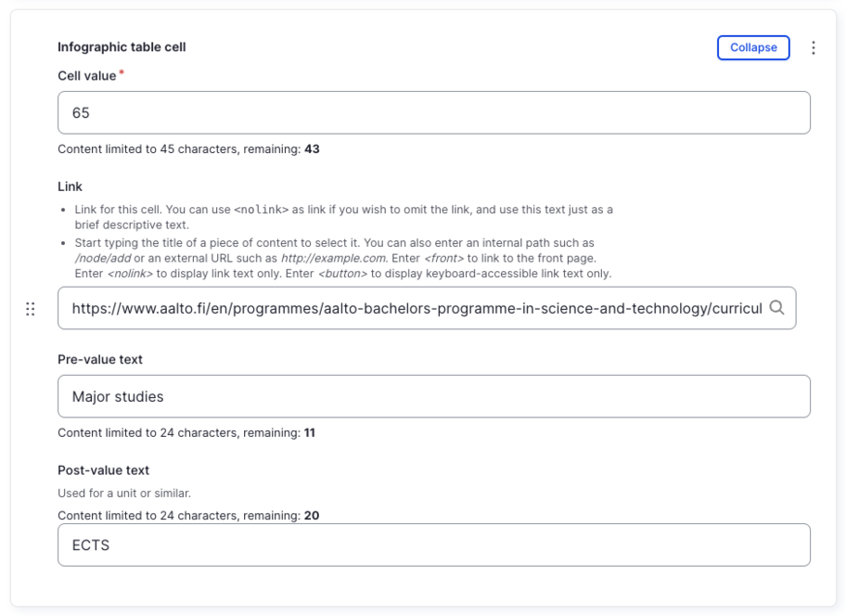The width and height of the screenshot is (846, 616).
Task: Click the 45-character limit counter text
Action: point(188,148)
